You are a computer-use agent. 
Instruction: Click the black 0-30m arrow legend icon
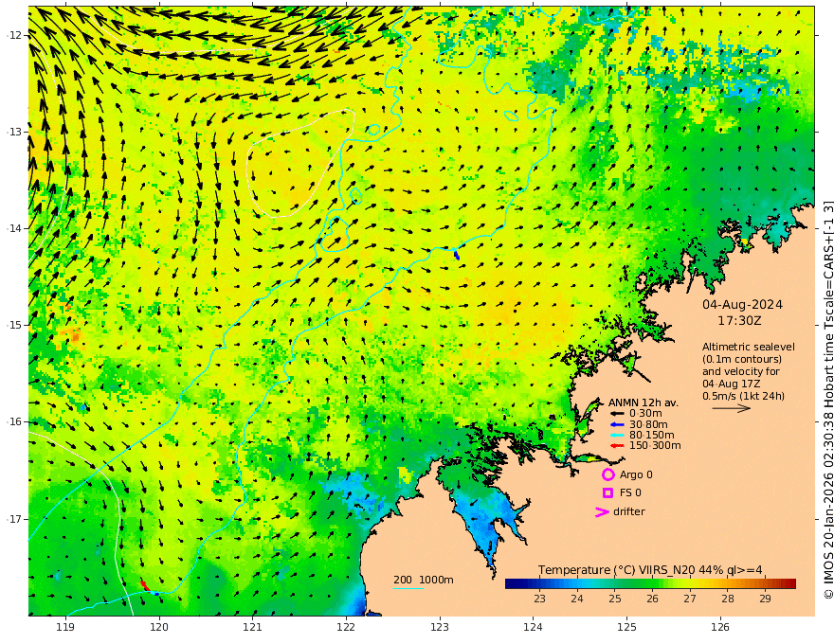(x=617, y=414)
